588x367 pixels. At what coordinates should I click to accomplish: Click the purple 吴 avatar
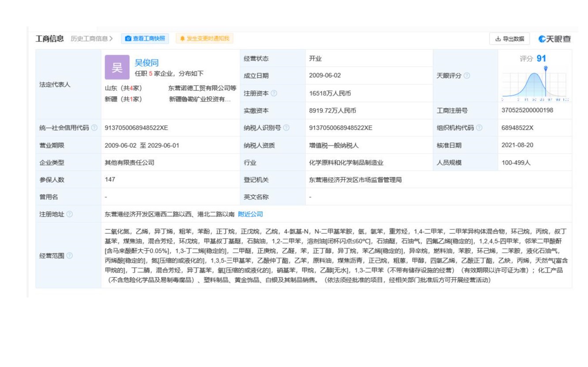pos(117,67)
